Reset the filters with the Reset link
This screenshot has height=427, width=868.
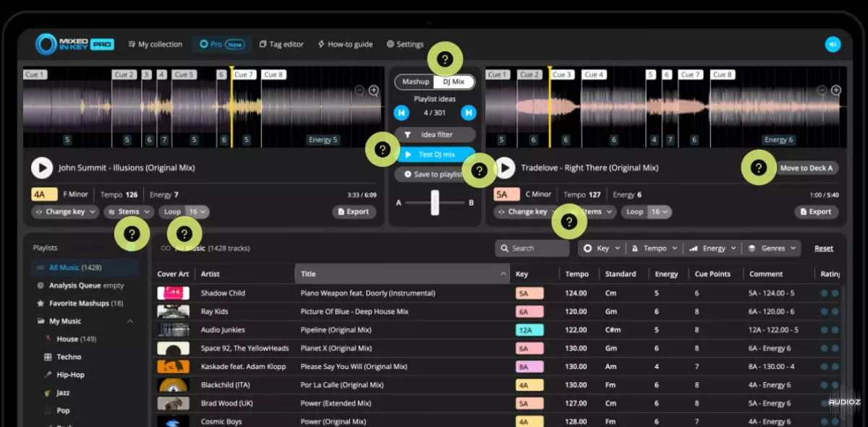(x=824, y=249)
